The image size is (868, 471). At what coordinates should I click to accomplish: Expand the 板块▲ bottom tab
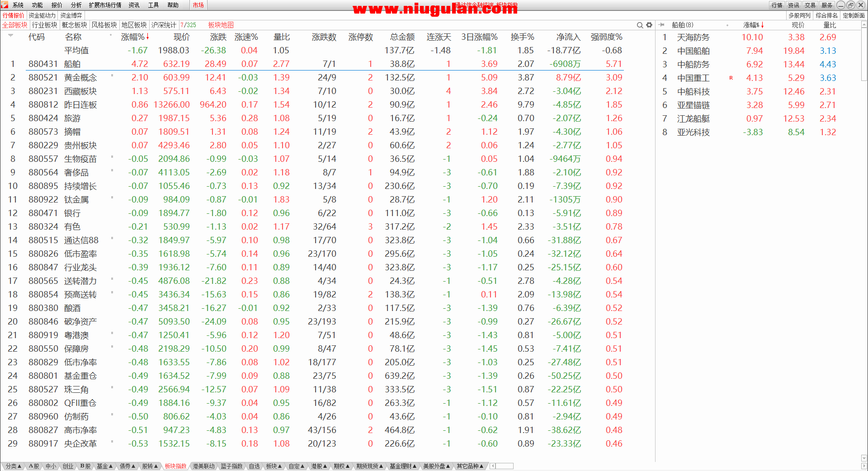[274, 466]
